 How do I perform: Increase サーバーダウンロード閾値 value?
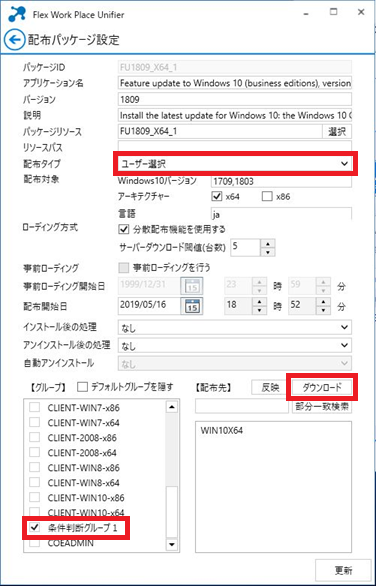268,243
